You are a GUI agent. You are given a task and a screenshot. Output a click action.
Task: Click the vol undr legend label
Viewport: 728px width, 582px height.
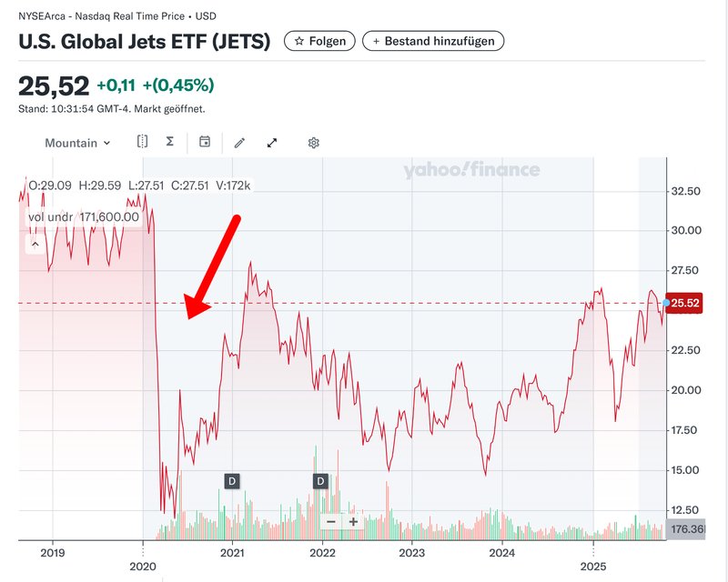point(83,216)
